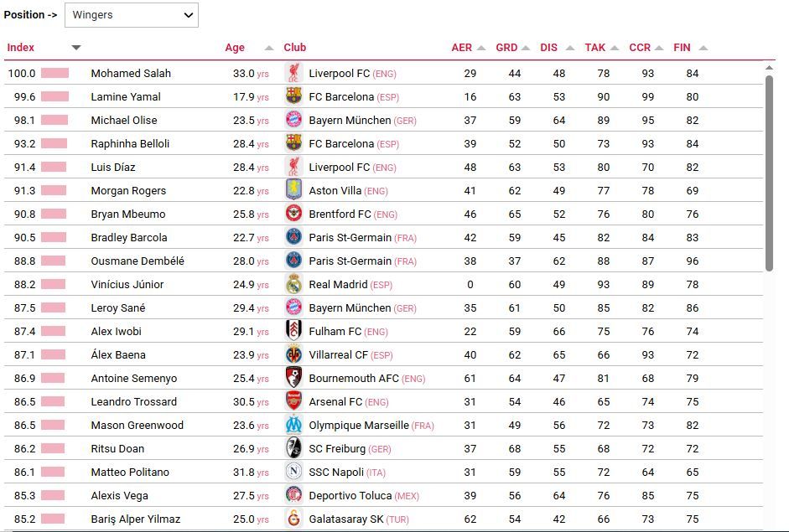This screenshot has height=532, width=789.
Task: Click the Aston Villa crest icon
Action: click(x=293, y=190)
